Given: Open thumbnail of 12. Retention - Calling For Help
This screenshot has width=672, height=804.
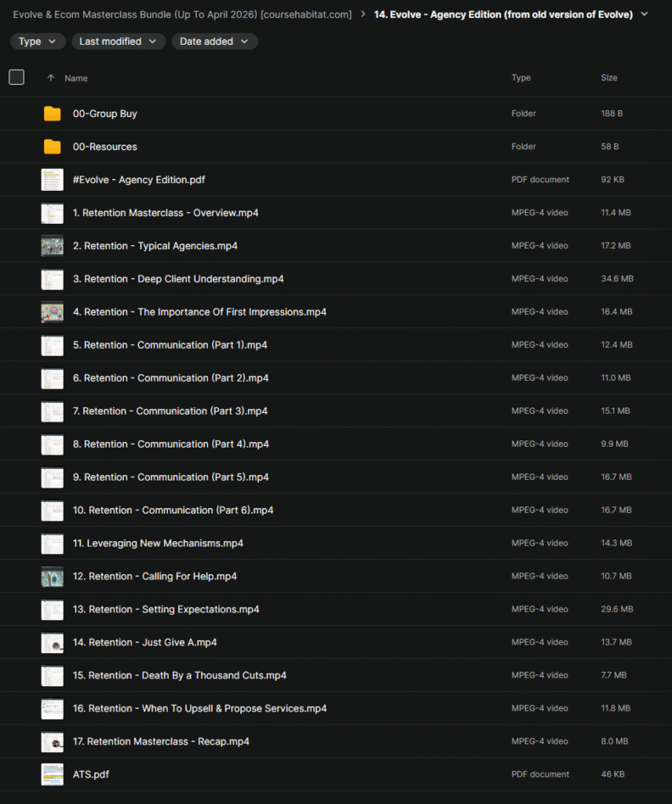Looking at the screenshot, I should tap(52, 576).
